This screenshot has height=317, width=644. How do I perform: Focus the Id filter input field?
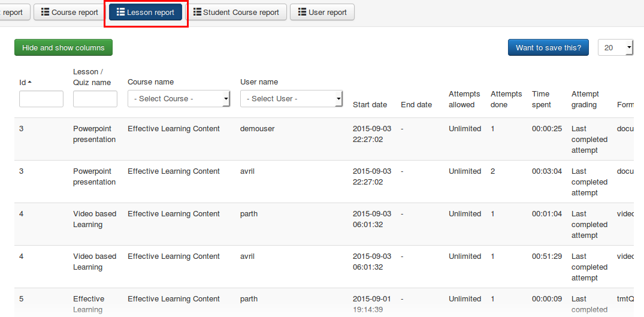pyautogui.click(x=41, y=99)
